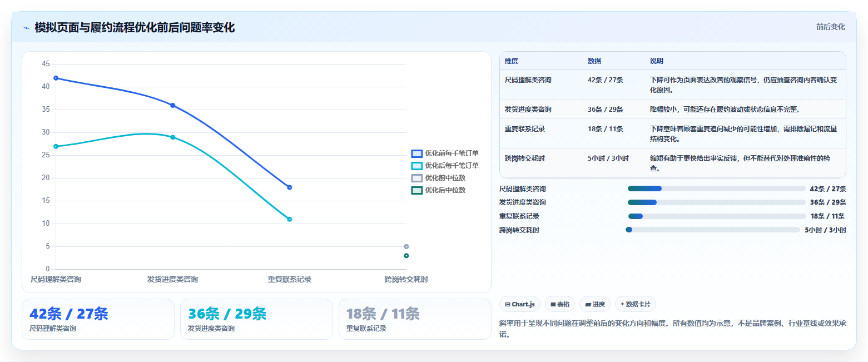Click the blue data point at 36 on chart
Screen dimensions: 868x362
pos(172,105)
